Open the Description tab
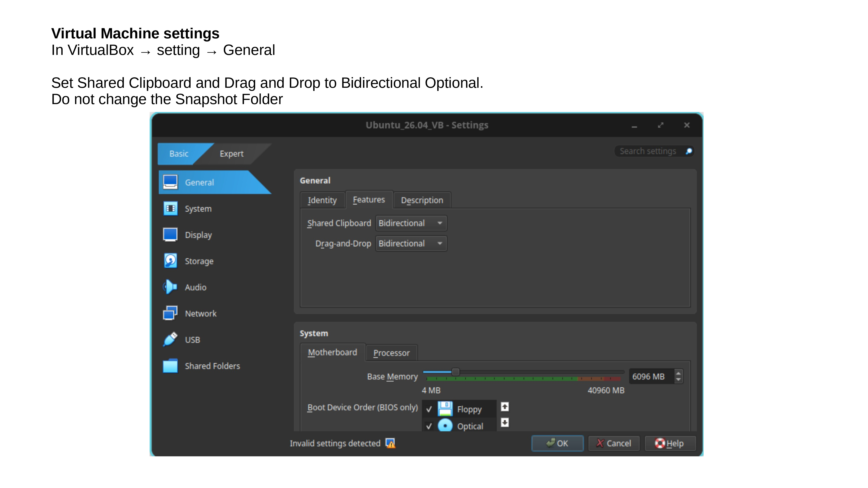868x488 pixels. pos(422,200)
